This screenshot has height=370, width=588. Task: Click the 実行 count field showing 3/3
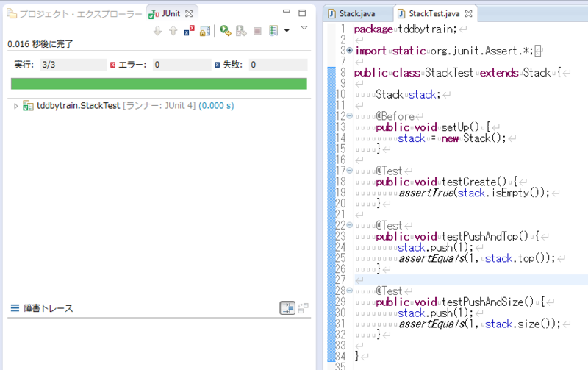(73, 65)
